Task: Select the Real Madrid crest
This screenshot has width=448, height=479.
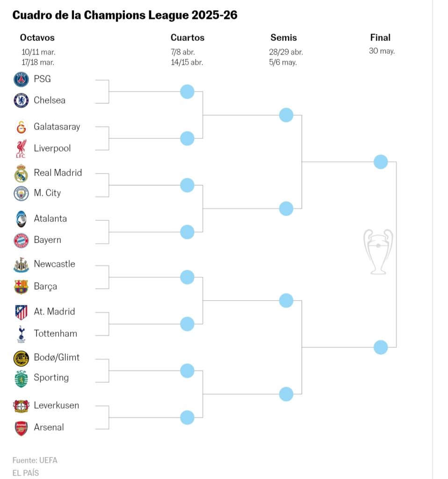Action: click(x=21, y=174)
